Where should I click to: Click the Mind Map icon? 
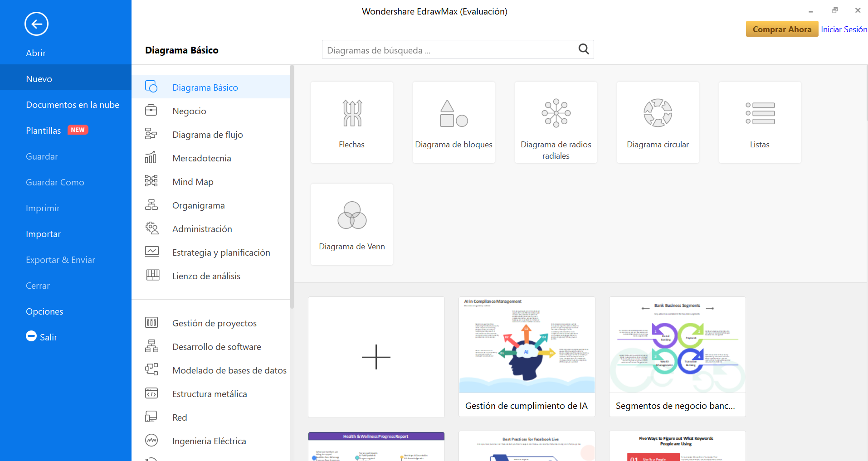[x=151, y=181]
